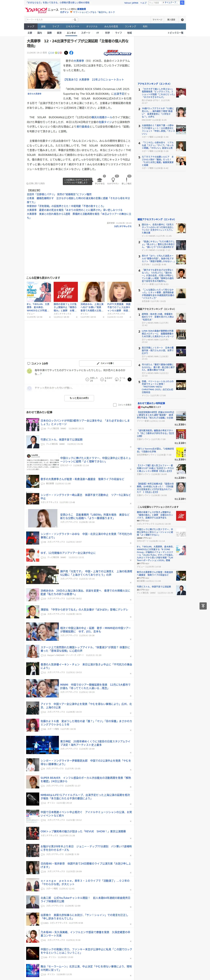Toggle the コメント非表示 checkbox

tap(115, 405)
